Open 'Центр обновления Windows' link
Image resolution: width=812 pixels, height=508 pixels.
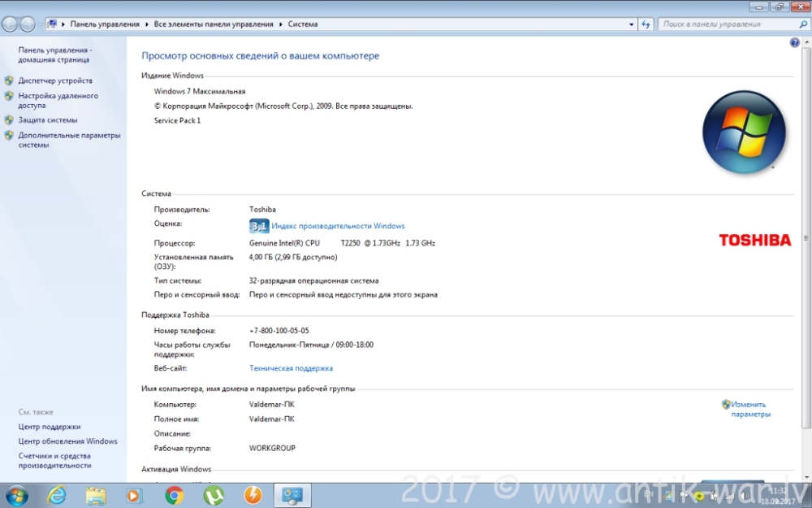pyautogui.click(x=68, y=441)
